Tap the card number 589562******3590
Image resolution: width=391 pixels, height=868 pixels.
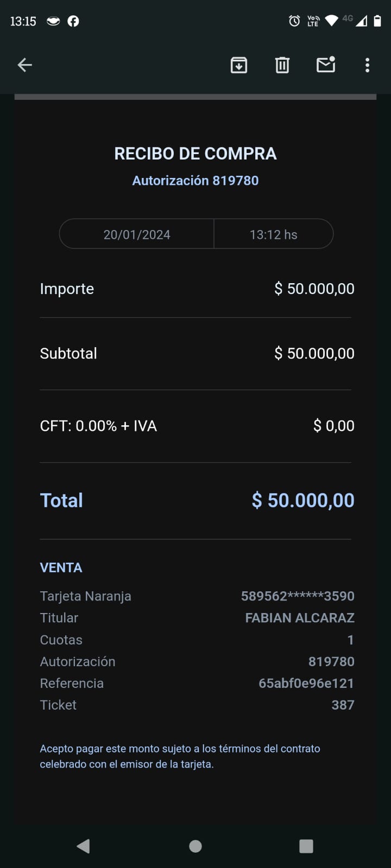[x=298, y=596]
